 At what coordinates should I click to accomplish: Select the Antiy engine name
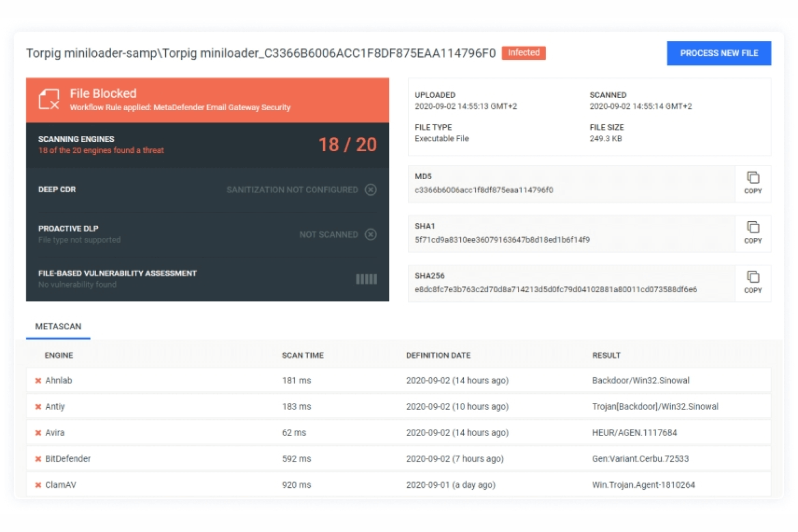[x=55, y=407]
